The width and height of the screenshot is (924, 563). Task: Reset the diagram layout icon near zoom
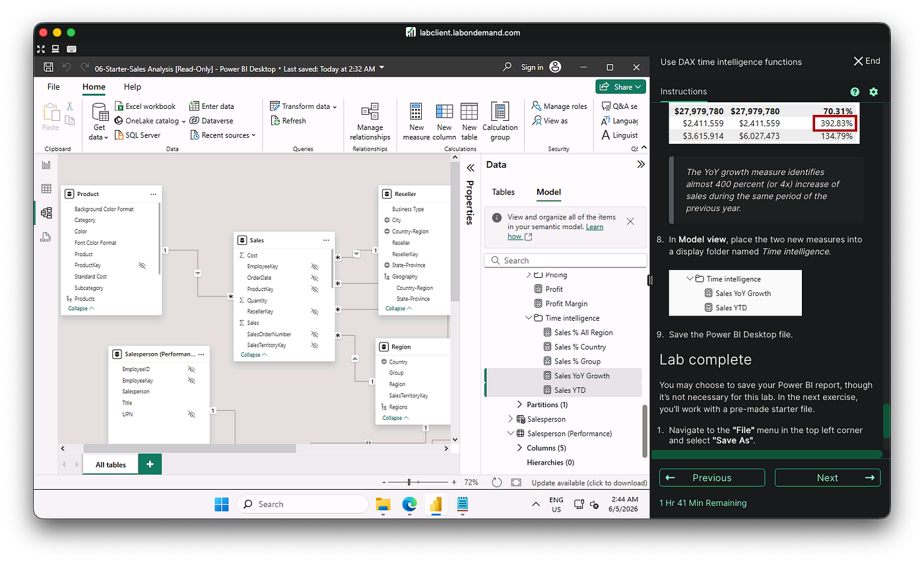[x=497, y=482]
